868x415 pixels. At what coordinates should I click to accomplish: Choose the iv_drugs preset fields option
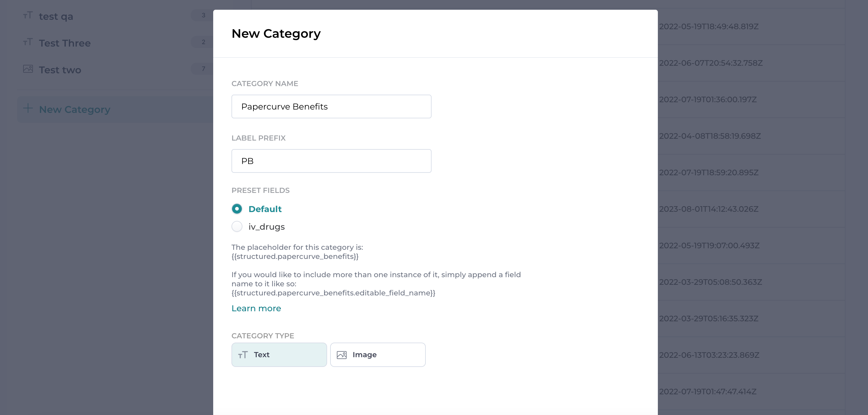237,227
